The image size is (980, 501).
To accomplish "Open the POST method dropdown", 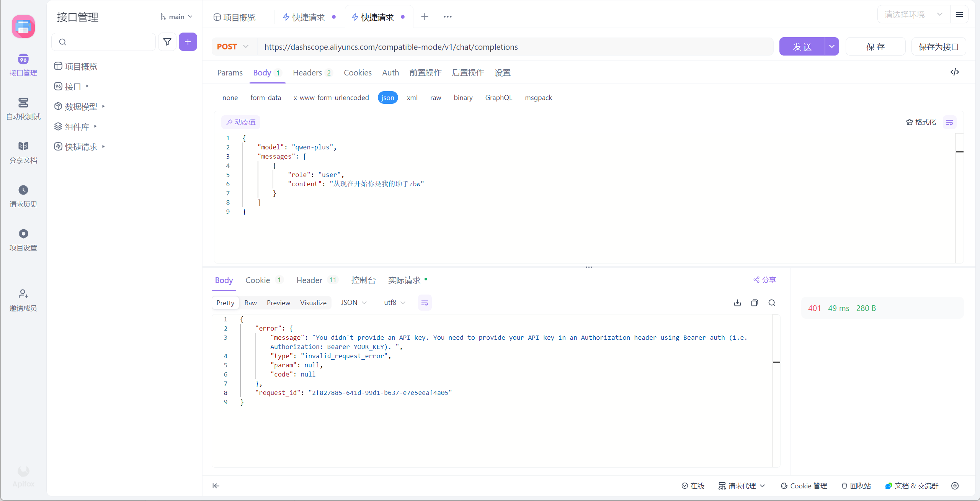I will tap(233, 47).
